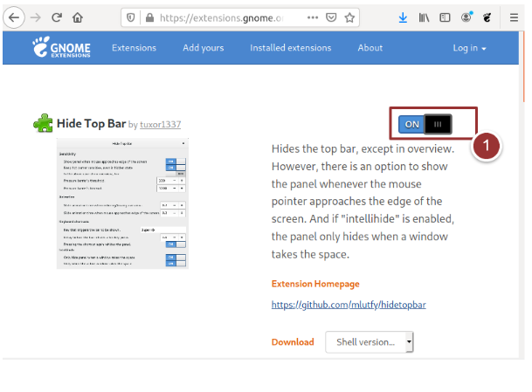Toggle the sidebar view
Screen dimensions: 532x392
pos(445,17)
